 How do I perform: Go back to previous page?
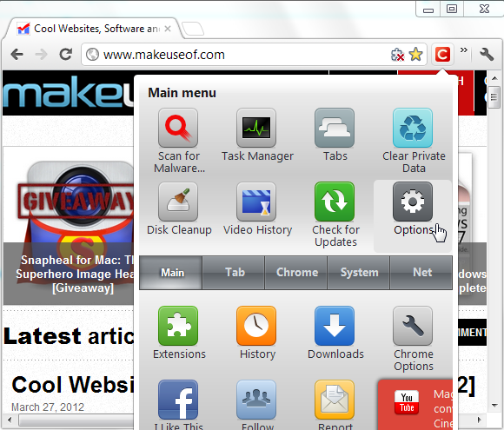pos(17,55)
